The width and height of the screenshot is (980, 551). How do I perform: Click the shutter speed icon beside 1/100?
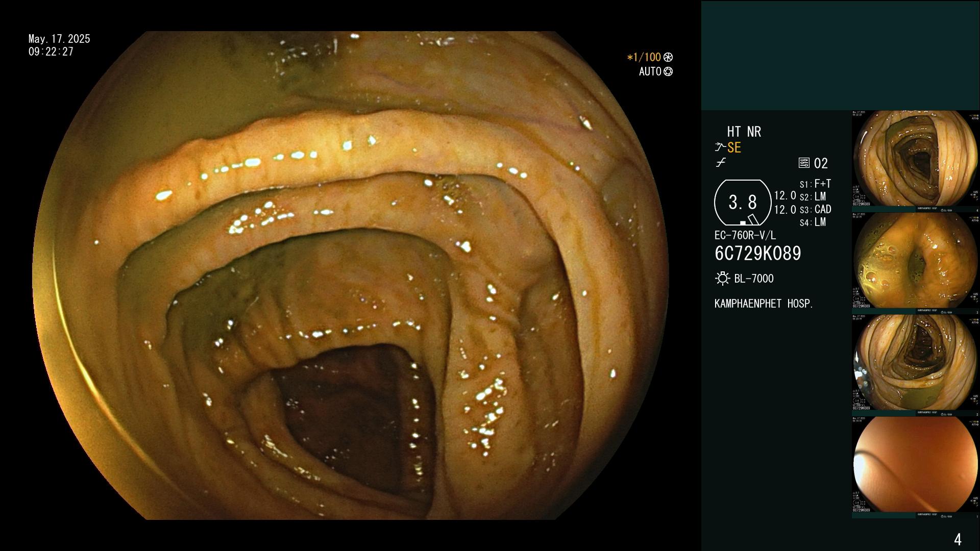point(668,57)
